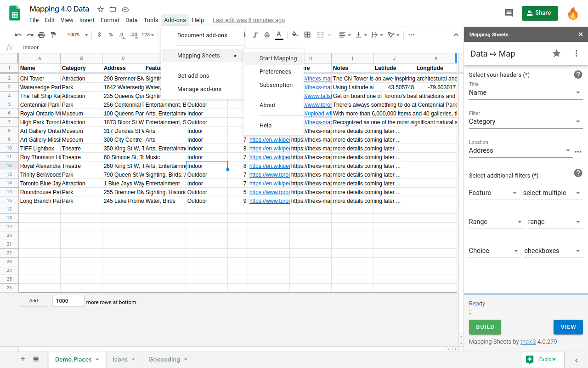The width and height of the screenshot is (588, 368).
Task: Click the star icon in Mapping Sheets panel
Action: point(556,53)
